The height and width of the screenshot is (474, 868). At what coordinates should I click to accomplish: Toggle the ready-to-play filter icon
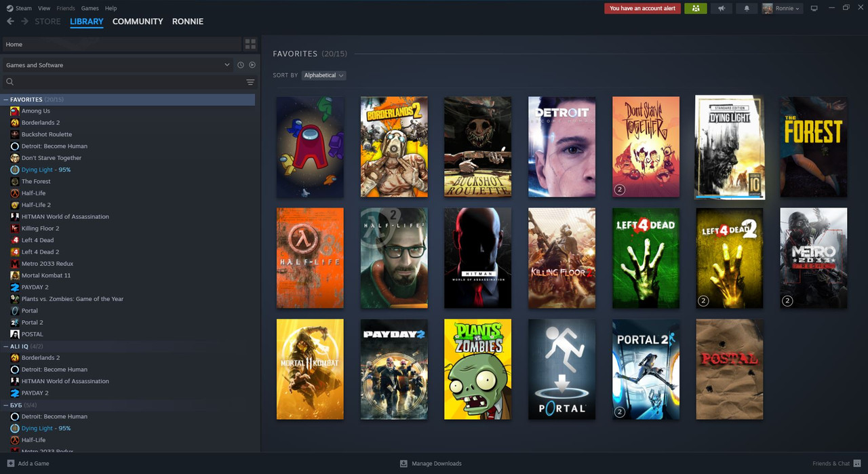(x=252, y=65)
